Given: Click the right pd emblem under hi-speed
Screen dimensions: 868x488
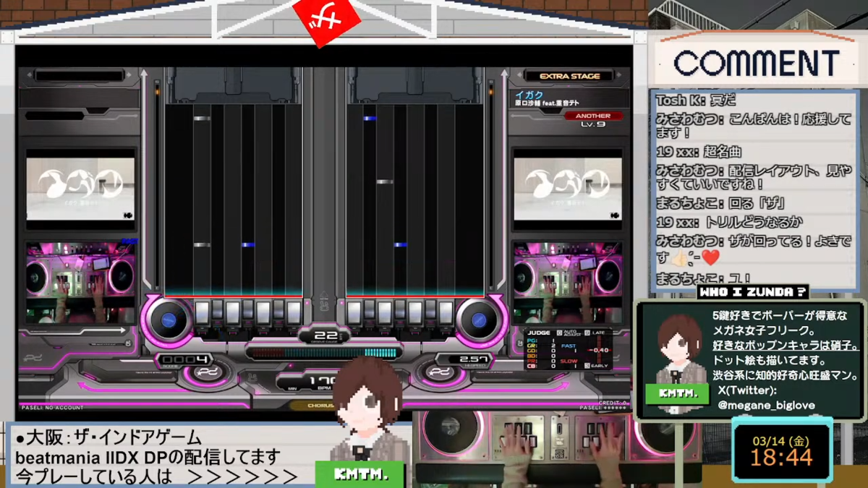Looking at the screenshot, I should tap(440, 373).
